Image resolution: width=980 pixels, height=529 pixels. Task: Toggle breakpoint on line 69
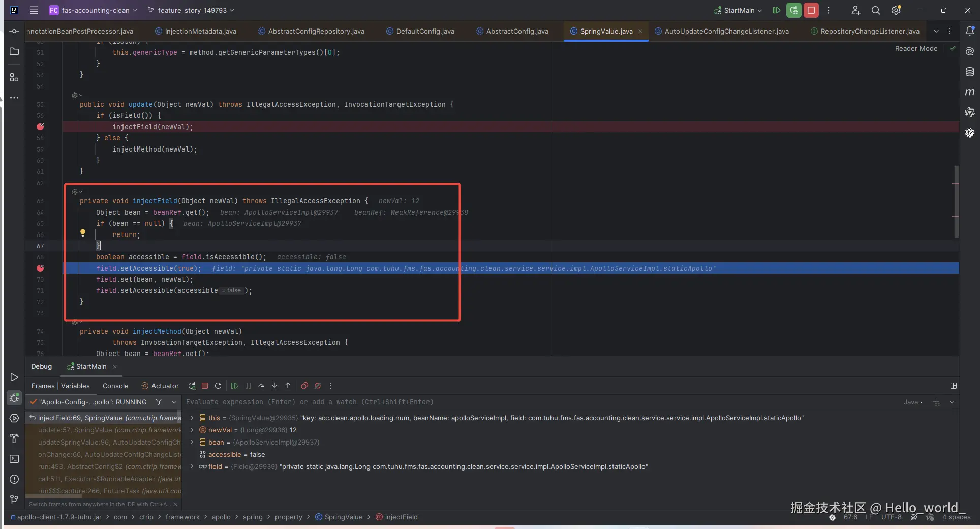click(x=40, y=268)
